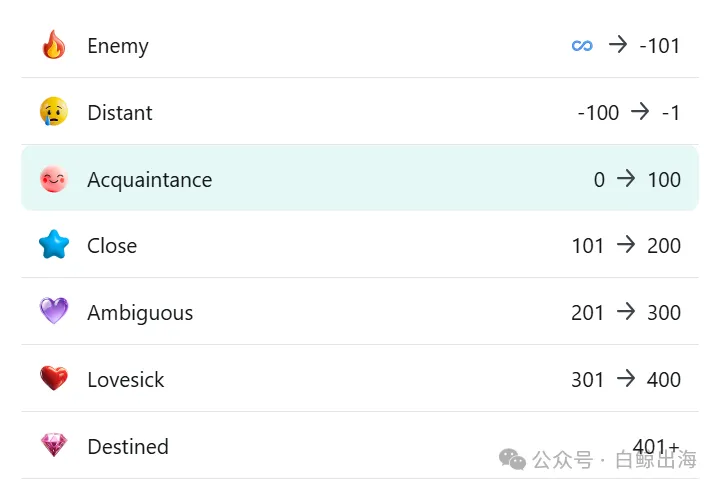Click the 101 to 200 range arrow
The width and height of the screenshot is (720, 489).
[x=626, y=244]
